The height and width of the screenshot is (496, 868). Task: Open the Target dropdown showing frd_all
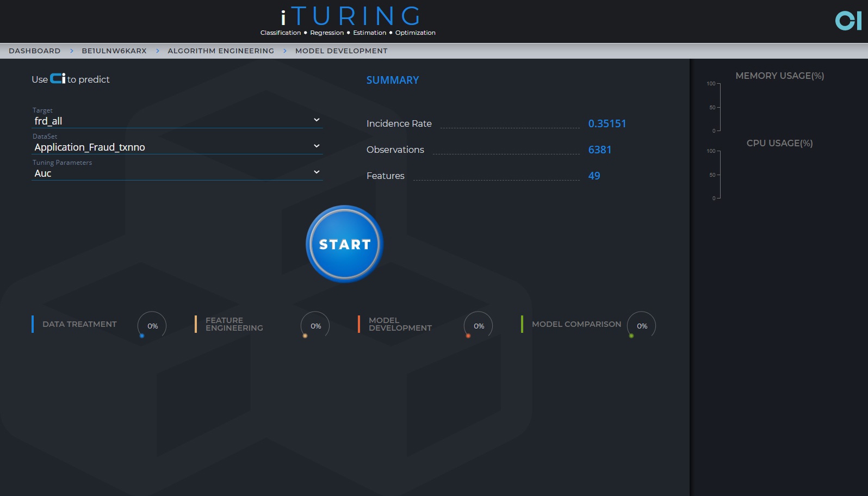tap(177, 121)
